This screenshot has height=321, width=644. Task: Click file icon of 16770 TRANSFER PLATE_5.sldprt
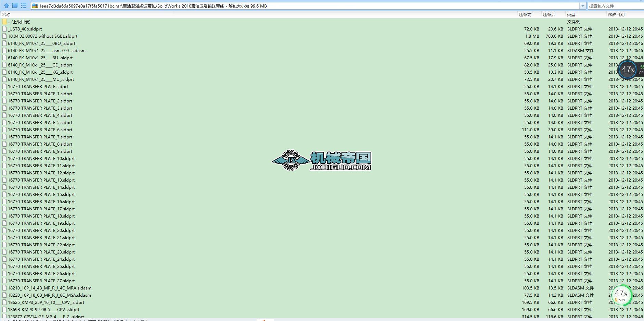pos(4,122)
